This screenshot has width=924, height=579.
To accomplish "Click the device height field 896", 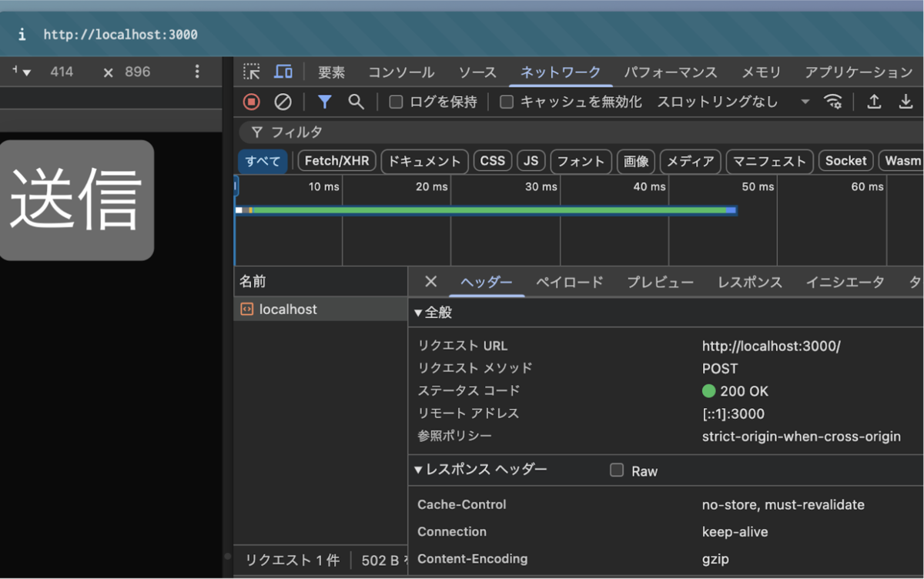I will [138, 72].
